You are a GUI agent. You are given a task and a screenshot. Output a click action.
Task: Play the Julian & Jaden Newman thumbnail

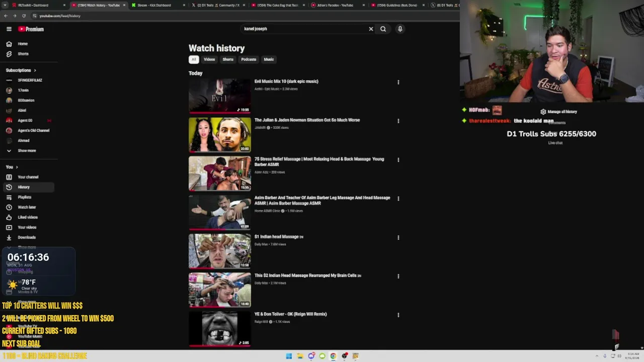point(219,135)
